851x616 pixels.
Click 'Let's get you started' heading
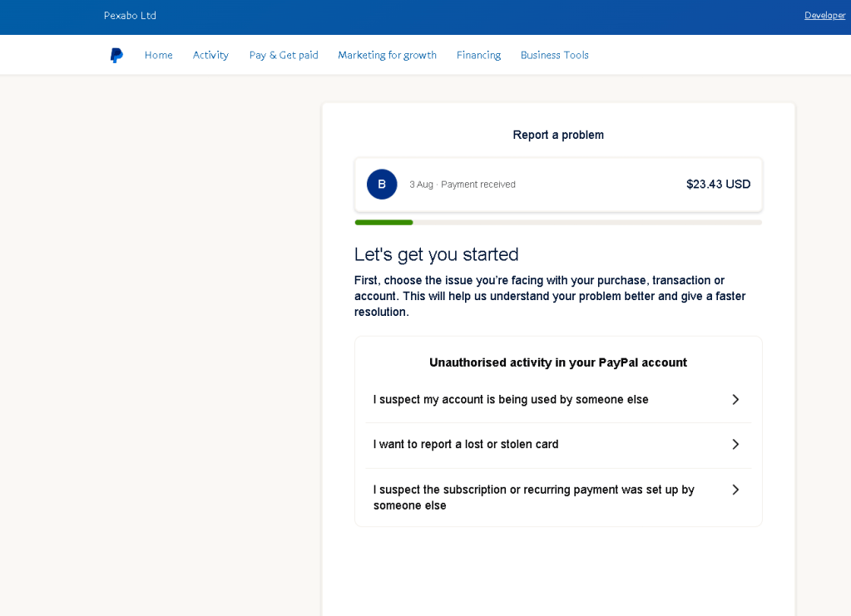pos(437,255)
